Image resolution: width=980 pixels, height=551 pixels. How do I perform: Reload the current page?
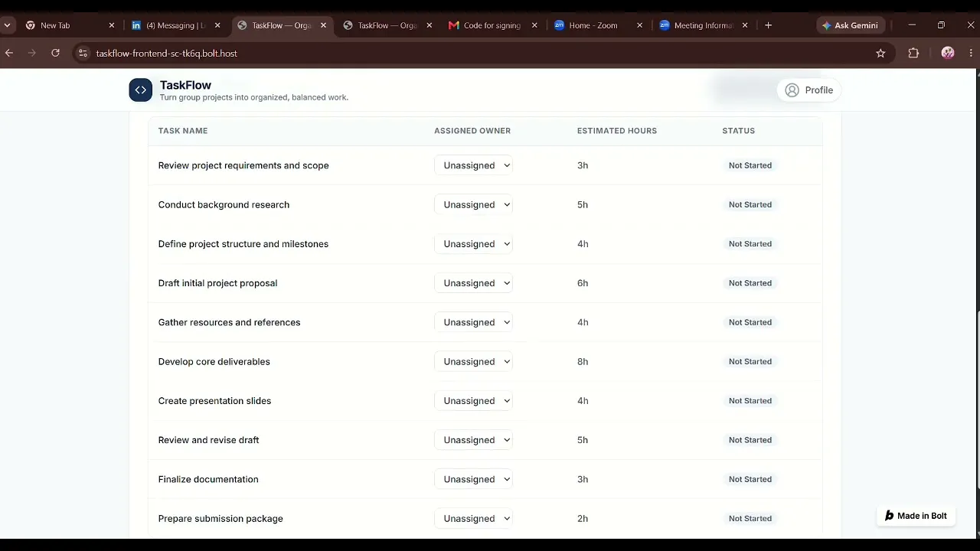point(55,53)
